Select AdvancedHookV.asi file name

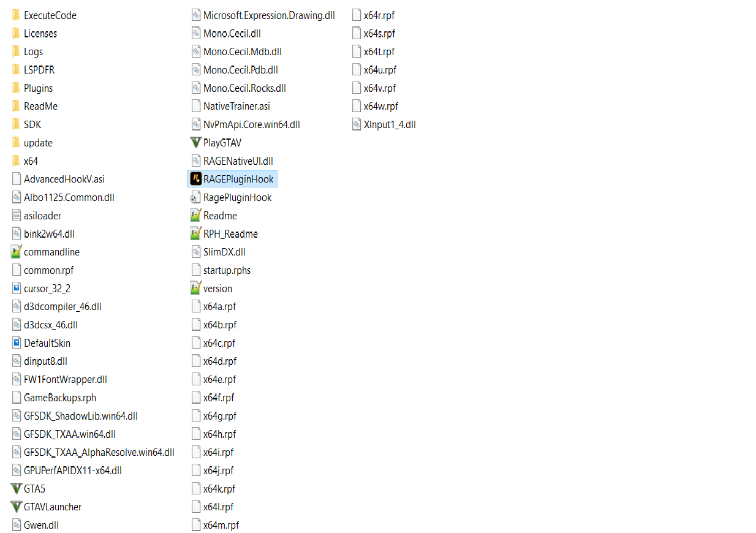[x=64, y=179]
